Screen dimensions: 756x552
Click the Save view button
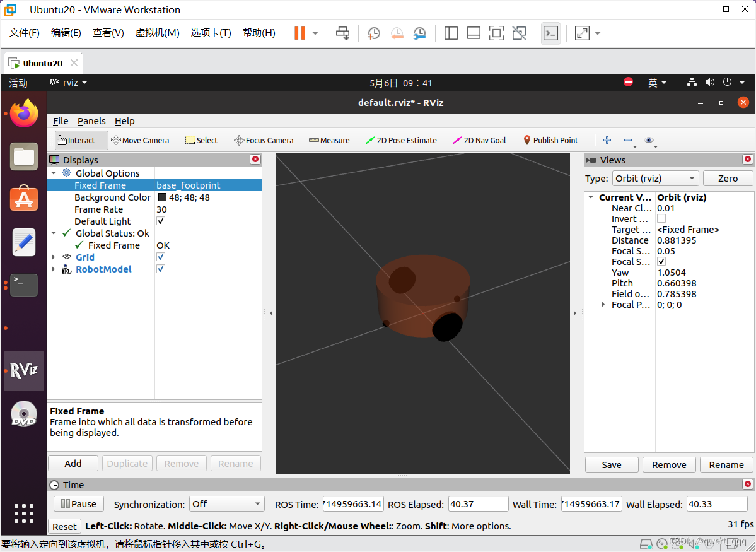point(612,465)
